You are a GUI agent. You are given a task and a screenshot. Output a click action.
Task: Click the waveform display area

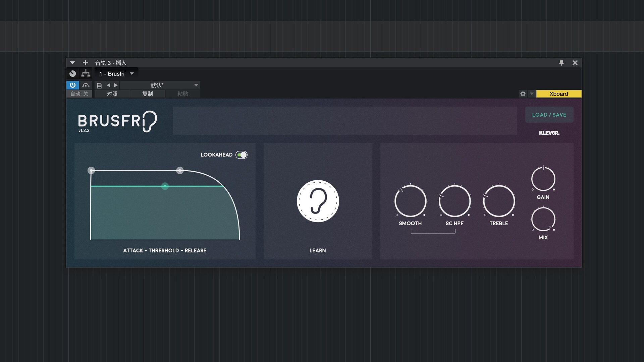pyautogui.click(x=345, y=121)
